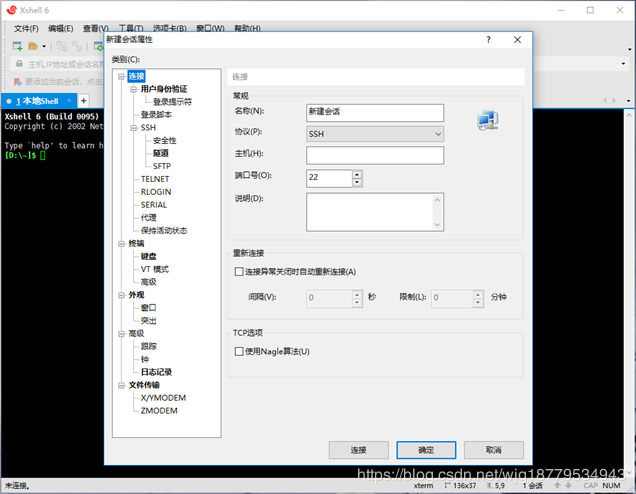This screenshot has height=494, width=636.
Task: Select 键盘 under 终端
Action: click(148, 256)
